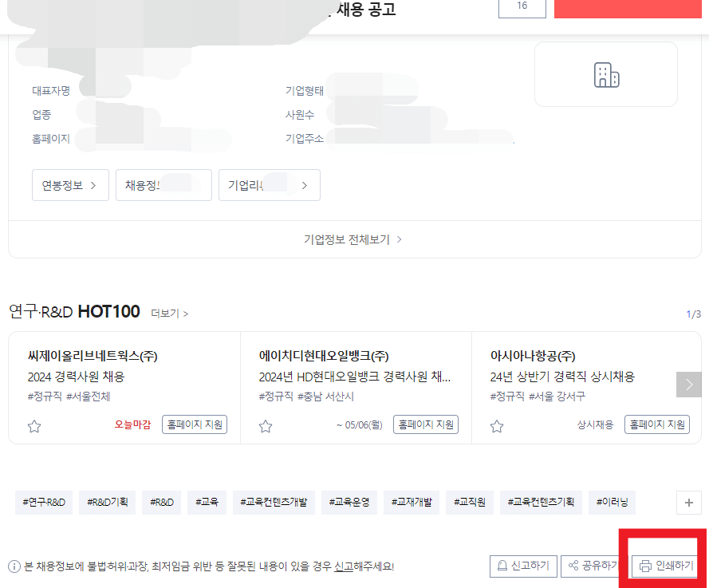Toggle the favorite star on 아시아나항공 card

click(x=496, y=426)
